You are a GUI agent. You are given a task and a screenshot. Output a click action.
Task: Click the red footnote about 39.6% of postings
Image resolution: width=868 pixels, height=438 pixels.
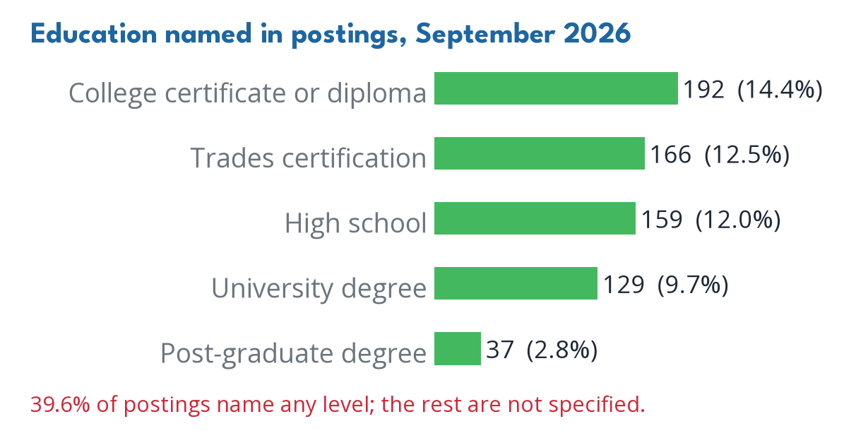[x=338, y=405]
